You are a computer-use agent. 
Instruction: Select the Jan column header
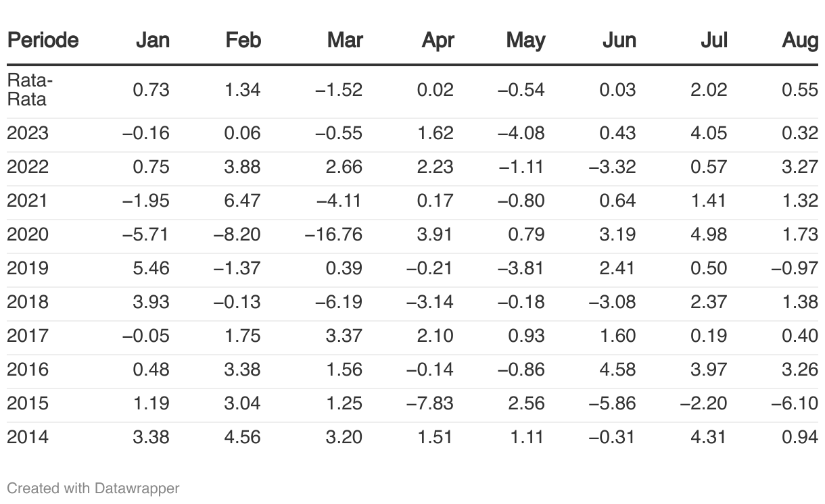[152, 41]
